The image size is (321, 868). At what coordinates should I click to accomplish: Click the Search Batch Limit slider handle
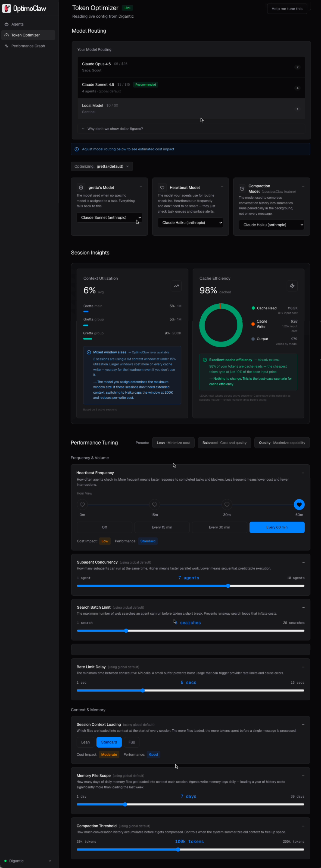[x=126, y=631]
